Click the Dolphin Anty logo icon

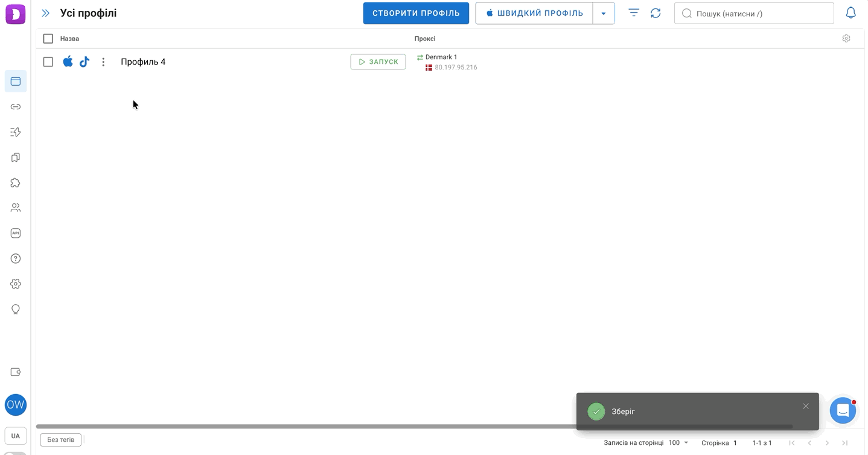(x=16, y=14)
